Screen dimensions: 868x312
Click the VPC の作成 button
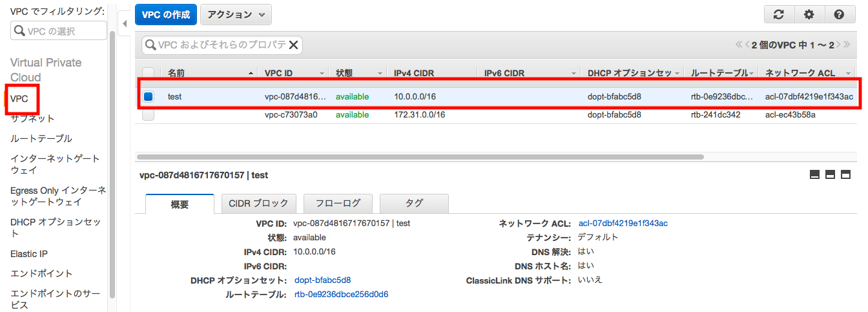coord(165,14)
